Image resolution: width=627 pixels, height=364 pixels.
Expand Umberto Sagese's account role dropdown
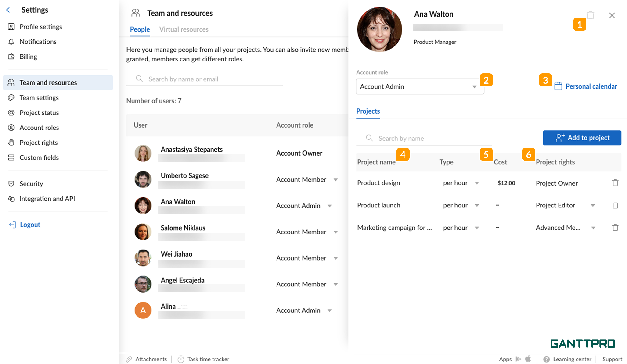click(x=336, y=179)
